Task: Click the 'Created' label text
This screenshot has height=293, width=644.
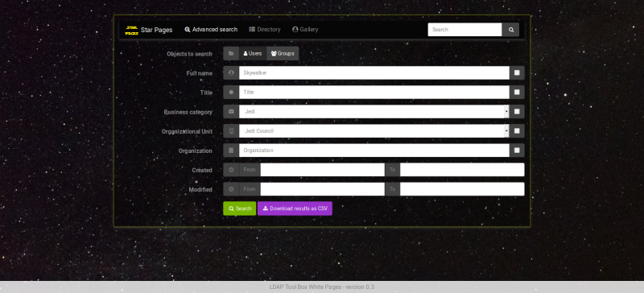Action: click(x=202, y=170)
